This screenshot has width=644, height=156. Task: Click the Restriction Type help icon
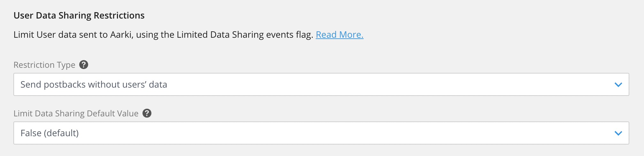[84, 65]
